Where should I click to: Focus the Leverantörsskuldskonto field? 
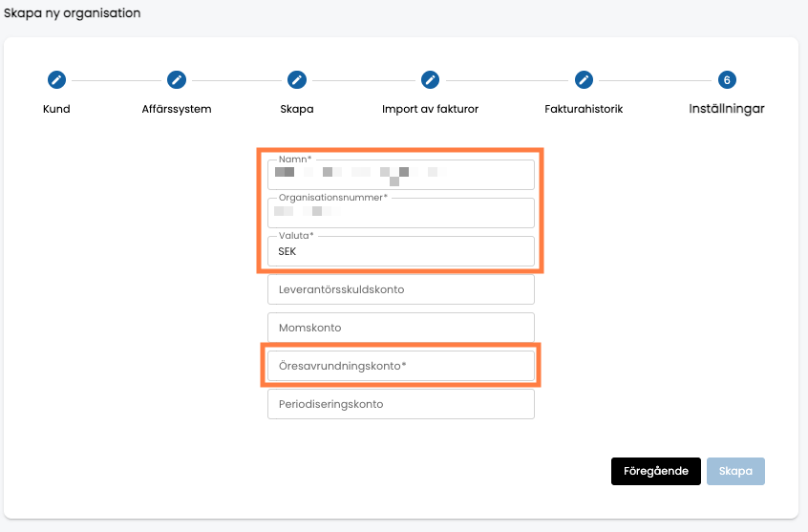pyautogui.click(x=401, y=289)
